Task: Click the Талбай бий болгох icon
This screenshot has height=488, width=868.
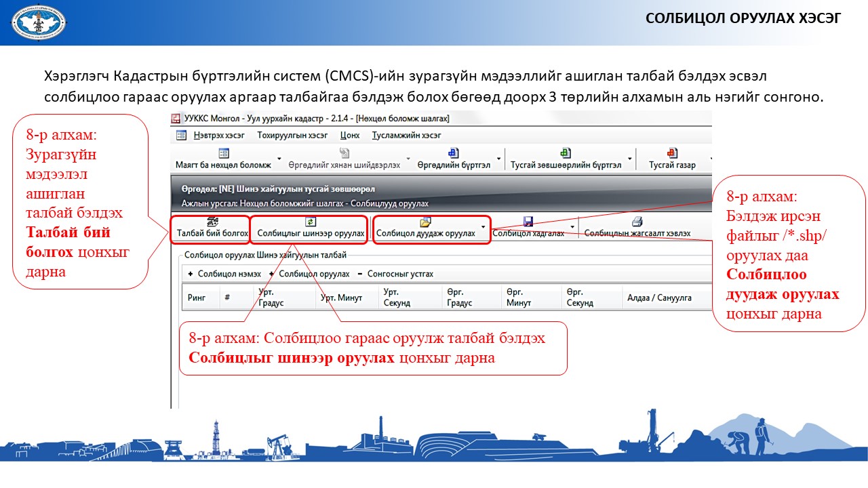Action: pyautogui.click(x=212, y=222)
